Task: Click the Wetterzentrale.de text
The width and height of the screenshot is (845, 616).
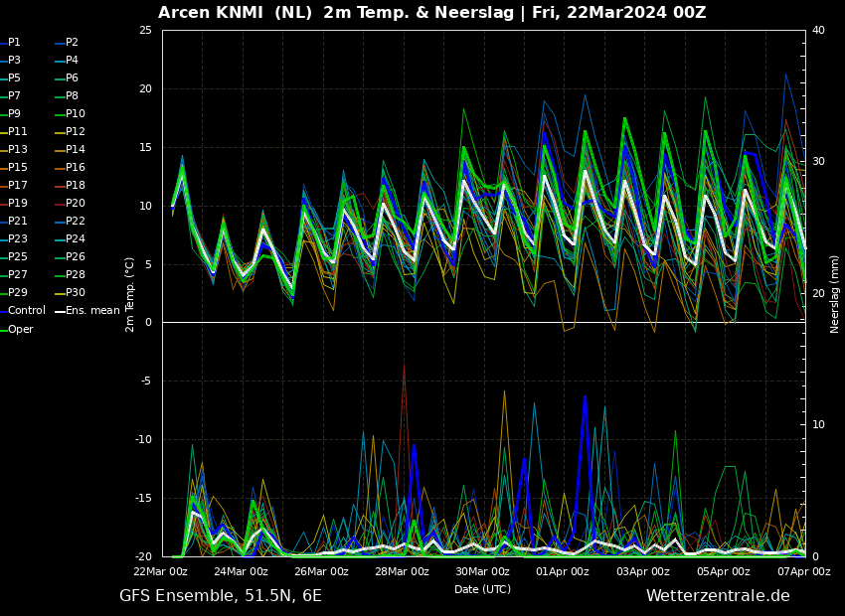Action: tap(717, 596)
